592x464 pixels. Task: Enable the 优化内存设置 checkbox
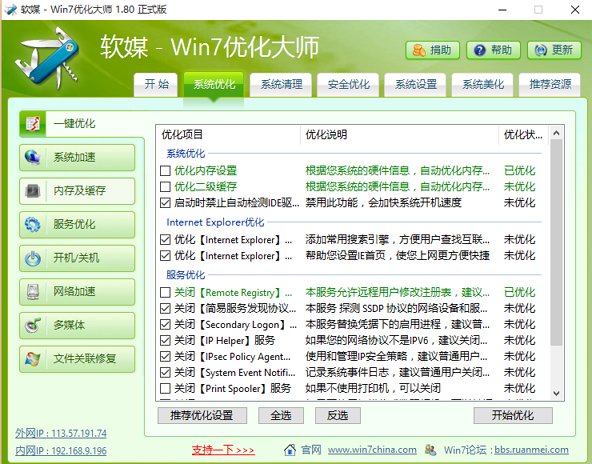165,171
